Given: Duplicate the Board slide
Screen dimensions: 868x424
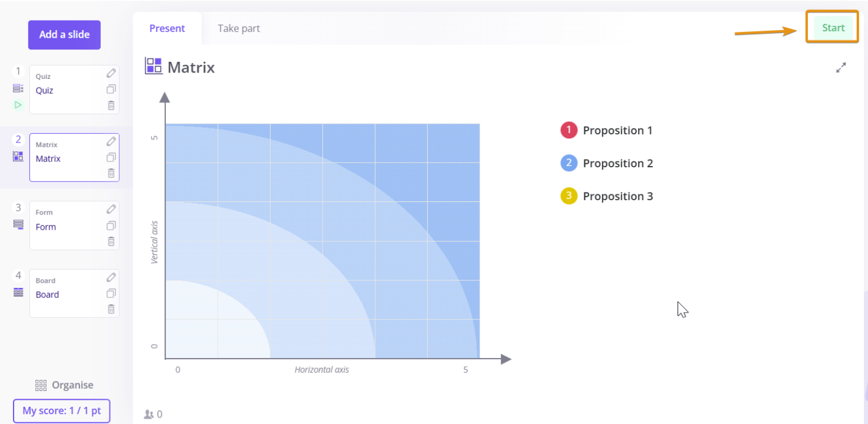Looking at the screenshot, I should [111, 293].
